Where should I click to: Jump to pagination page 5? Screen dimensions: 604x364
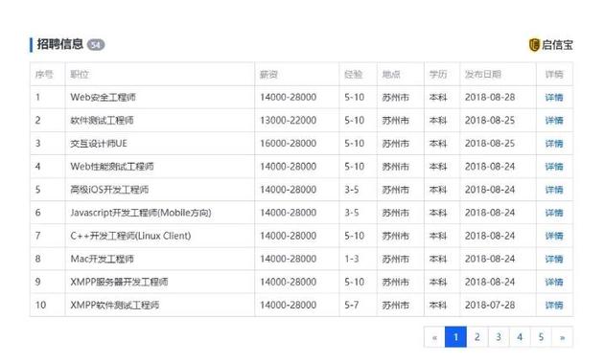pyautogui.click(x=541, y=337)
